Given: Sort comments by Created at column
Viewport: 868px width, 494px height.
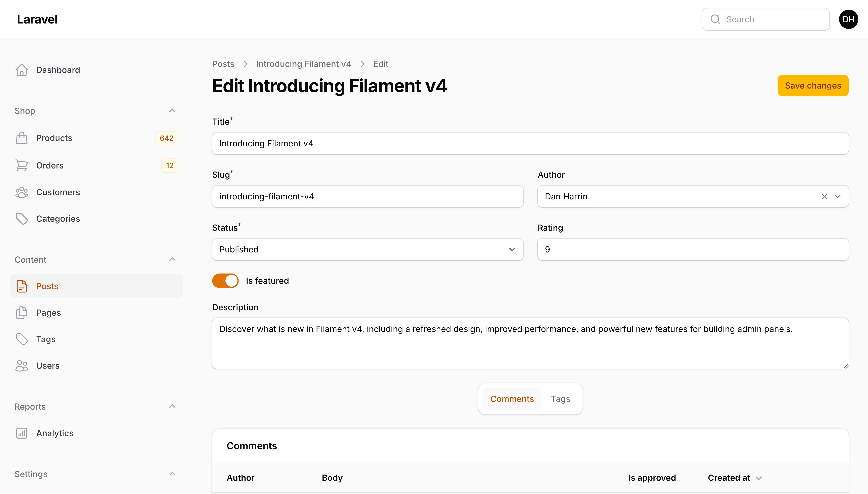Looking at the screenshot, I should [x=735, y=478].
